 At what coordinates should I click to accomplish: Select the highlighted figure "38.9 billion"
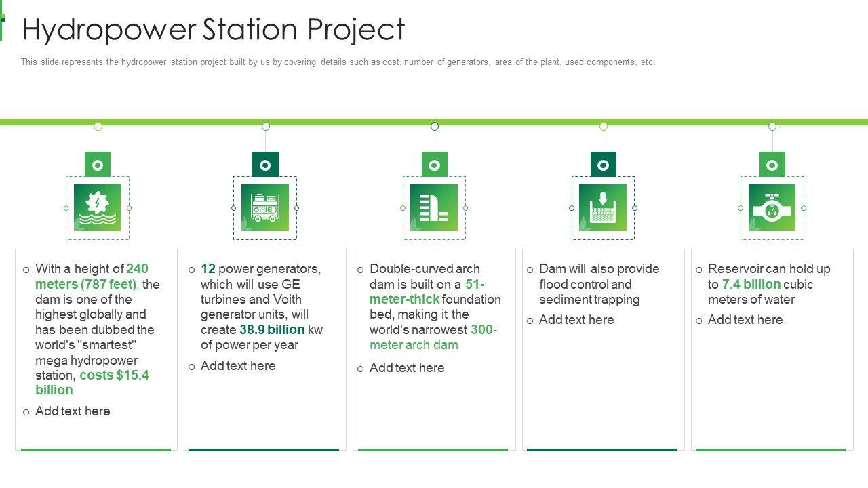[x=272, y=330]
